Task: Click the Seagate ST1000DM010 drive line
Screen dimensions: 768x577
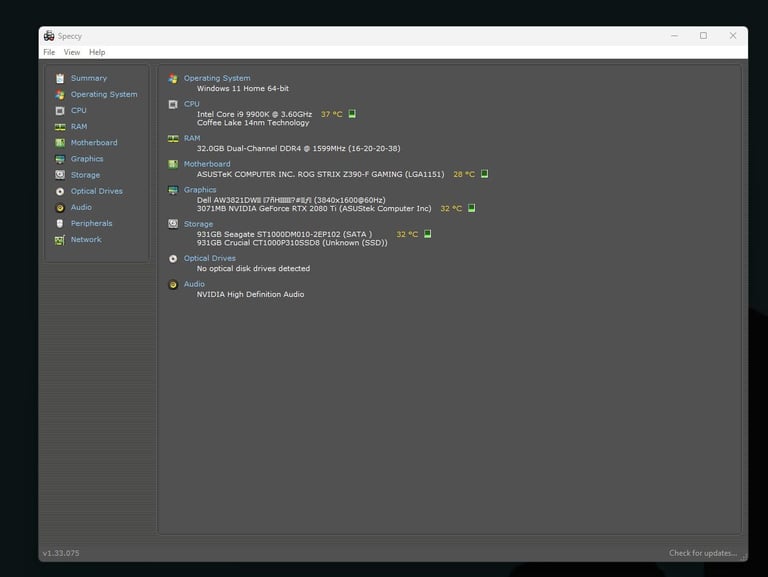Action: tap(284, 235)
